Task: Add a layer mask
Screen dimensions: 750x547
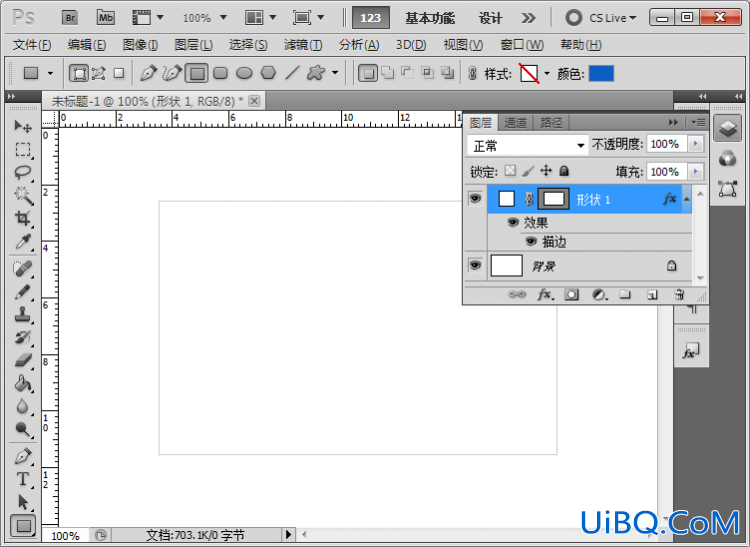Action: pos(571,295)
